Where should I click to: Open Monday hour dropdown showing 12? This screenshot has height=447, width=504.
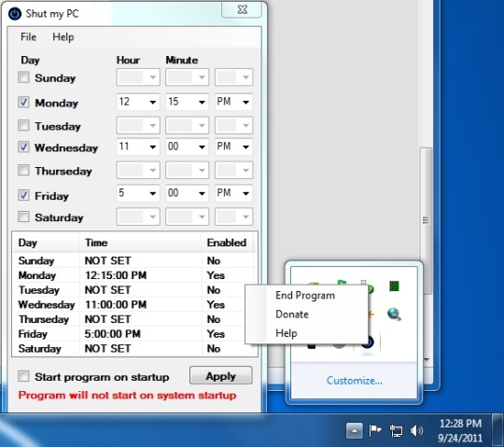pos(138,103)
